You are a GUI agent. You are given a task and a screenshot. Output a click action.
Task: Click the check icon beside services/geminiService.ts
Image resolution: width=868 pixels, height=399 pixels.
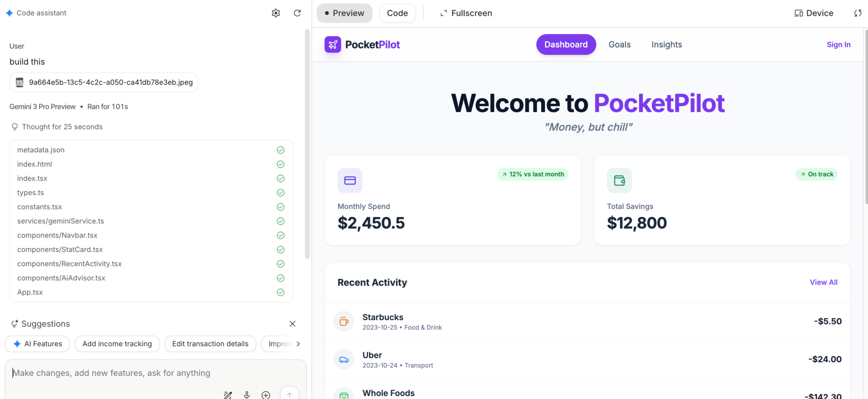coord(281,221)
